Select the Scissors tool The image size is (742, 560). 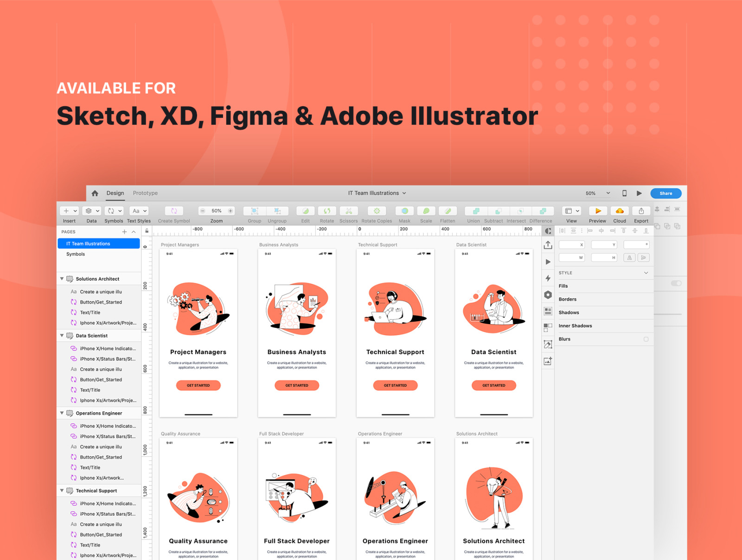349,211
